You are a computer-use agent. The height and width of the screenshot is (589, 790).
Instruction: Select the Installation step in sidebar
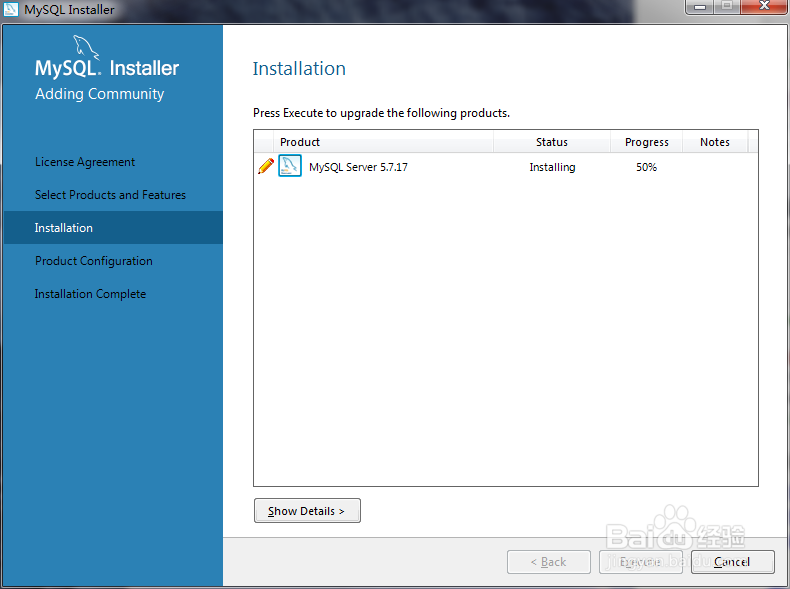(113, 228)
